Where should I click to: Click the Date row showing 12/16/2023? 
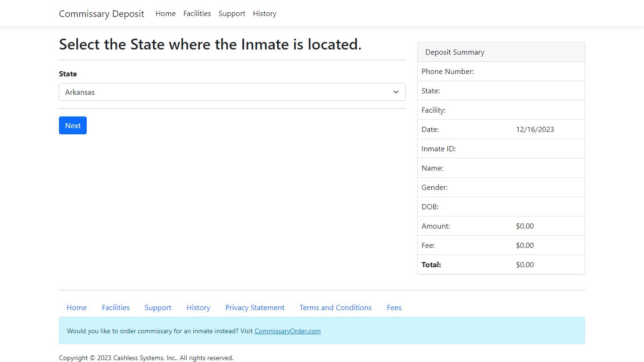501,129
